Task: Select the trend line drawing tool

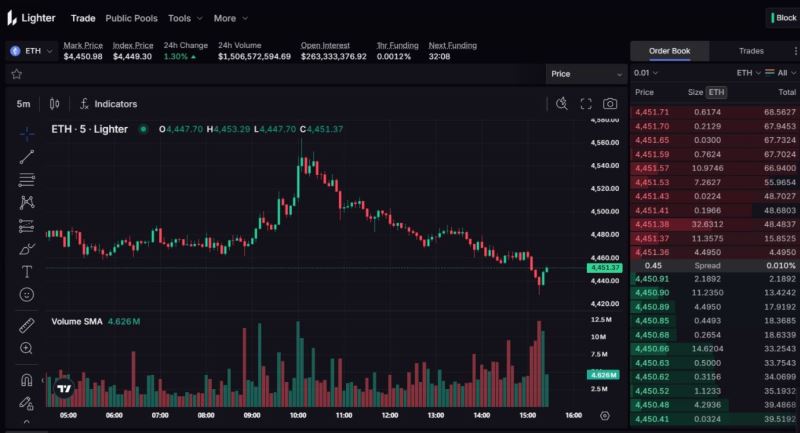Action: (27, 156)
